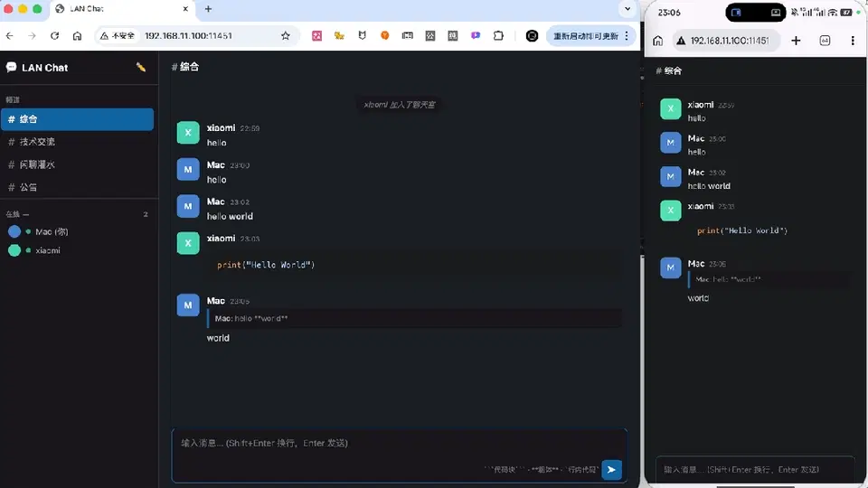Image resolution: width=868 pixels, height=488 pixels.
Task: Open the phone browser tab switcher
Action: (x=825, y=41)
